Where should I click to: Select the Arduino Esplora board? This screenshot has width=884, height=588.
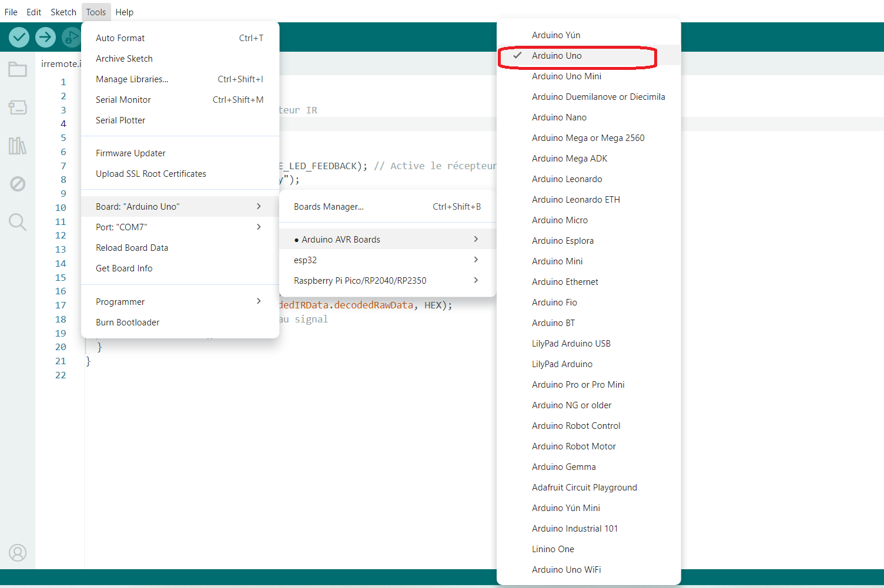click(589, 241)
